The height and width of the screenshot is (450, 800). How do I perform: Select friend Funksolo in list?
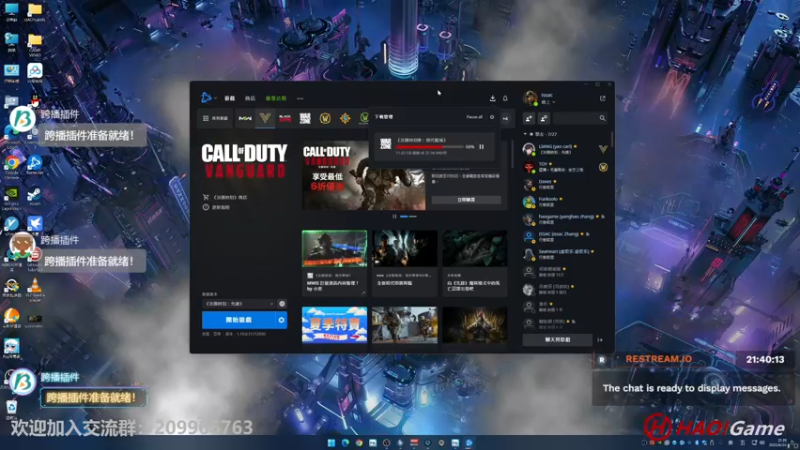point(565,202)
